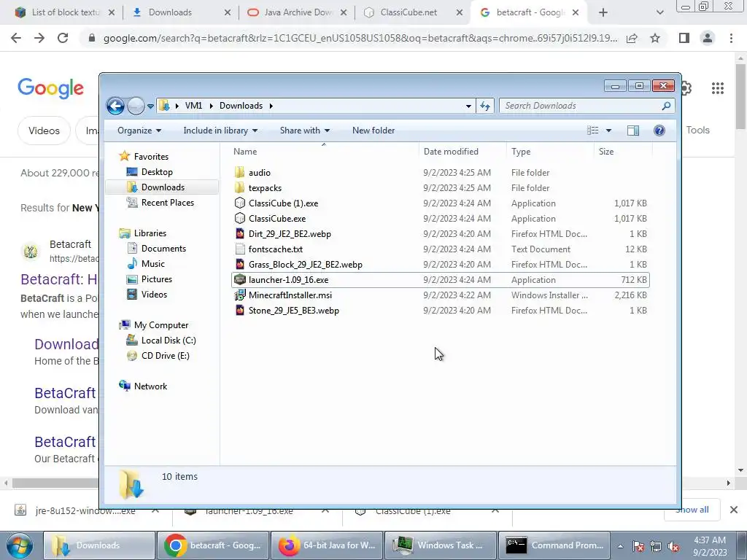The width and height of the screenshot is (747, 560).
Task: Open CD Drive (E:)
Action: pos(165,356)
